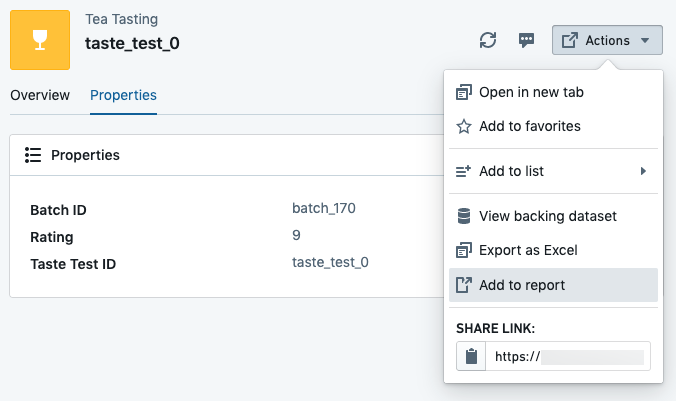Click the database icon beside View backing dataset

click(x=464, y=216)
